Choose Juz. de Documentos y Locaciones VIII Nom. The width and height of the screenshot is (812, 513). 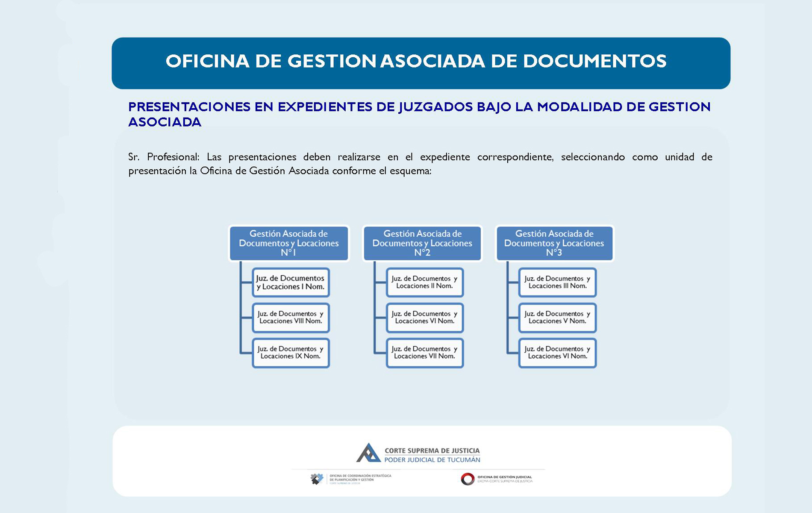coord(291,318)
